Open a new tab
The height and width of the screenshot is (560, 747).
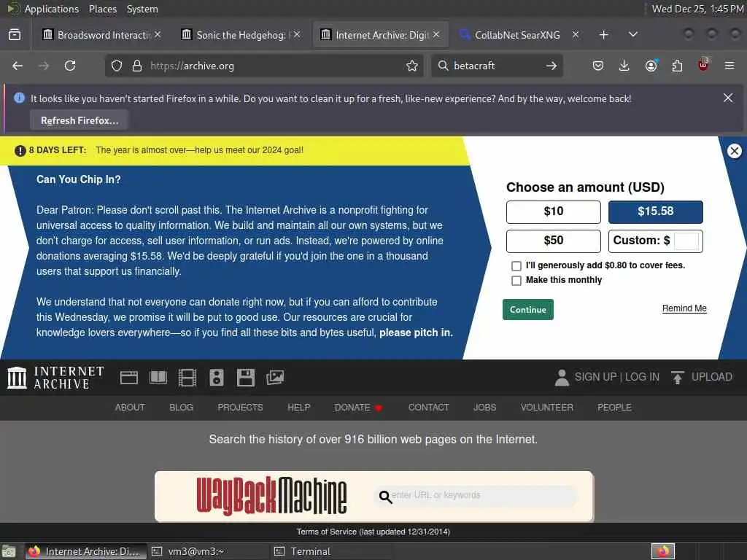pyautogui.click(x=603, y=35)
